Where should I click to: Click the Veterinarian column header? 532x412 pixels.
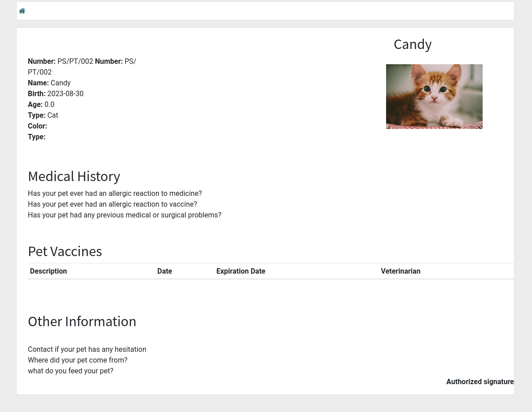401,271
